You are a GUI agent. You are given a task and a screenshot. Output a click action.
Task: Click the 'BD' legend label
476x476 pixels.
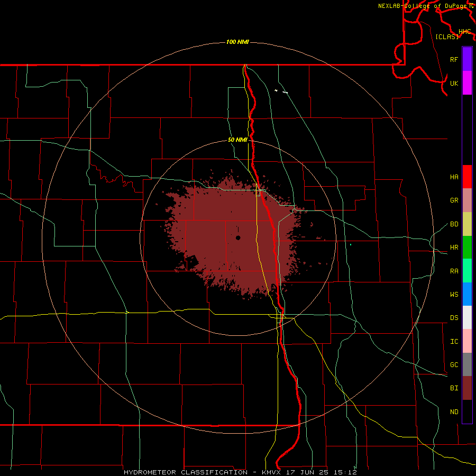coord(454,224)
